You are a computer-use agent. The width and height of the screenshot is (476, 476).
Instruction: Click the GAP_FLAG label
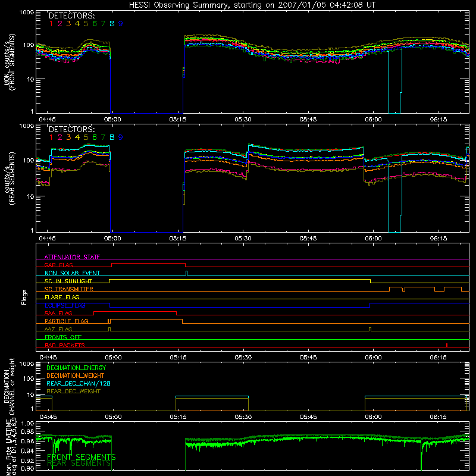click(58, 265)
